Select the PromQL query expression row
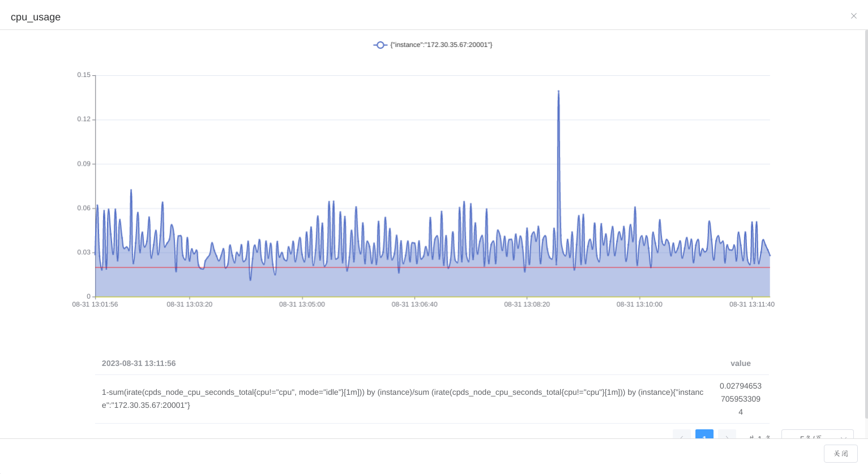 pyautogui.click(x=402, y=399)
